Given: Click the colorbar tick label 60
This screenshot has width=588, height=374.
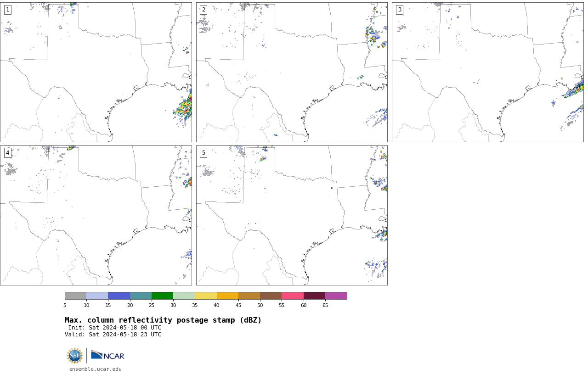Looking at the screenshot, I should (x=304, y=305).
